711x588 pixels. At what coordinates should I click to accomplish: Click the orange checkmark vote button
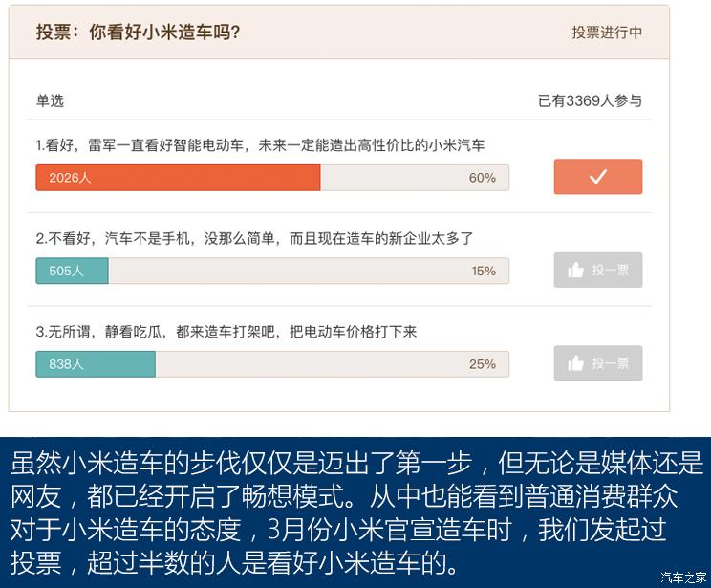tap(598, 177)
